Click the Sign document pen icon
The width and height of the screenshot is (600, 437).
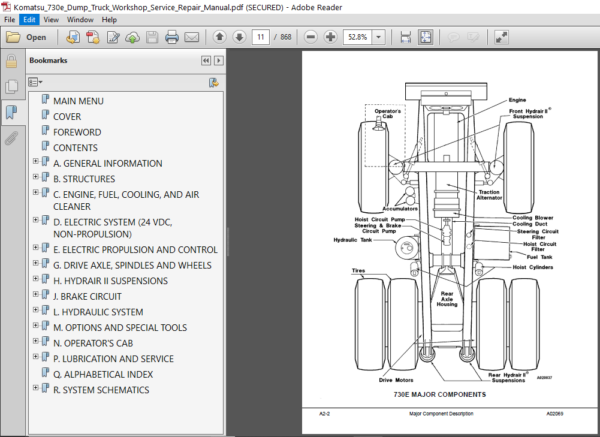click(x=113, y=37)
